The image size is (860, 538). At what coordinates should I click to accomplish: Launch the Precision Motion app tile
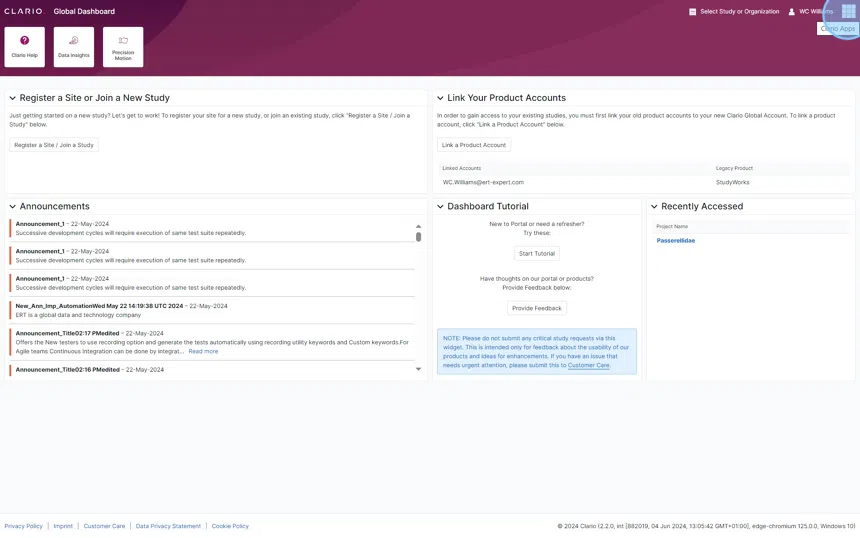123,47
